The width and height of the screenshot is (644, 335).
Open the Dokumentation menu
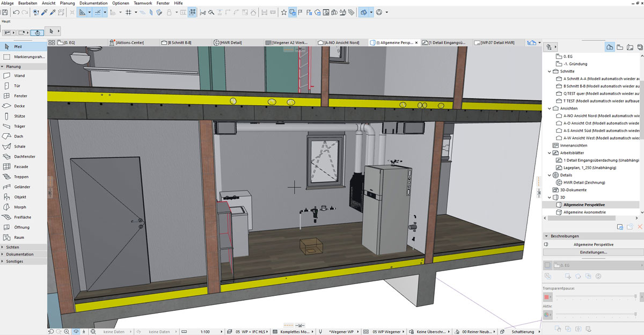[x=94, y=3]
